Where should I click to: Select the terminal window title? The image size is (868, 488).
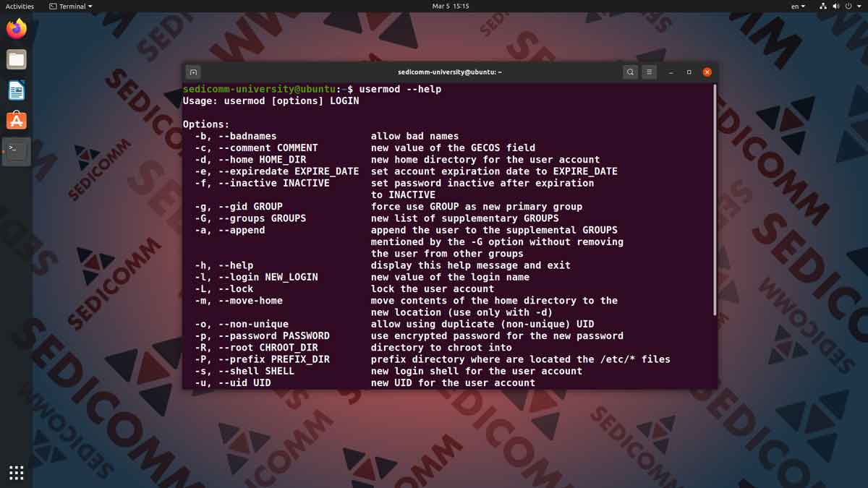(448, 72)
